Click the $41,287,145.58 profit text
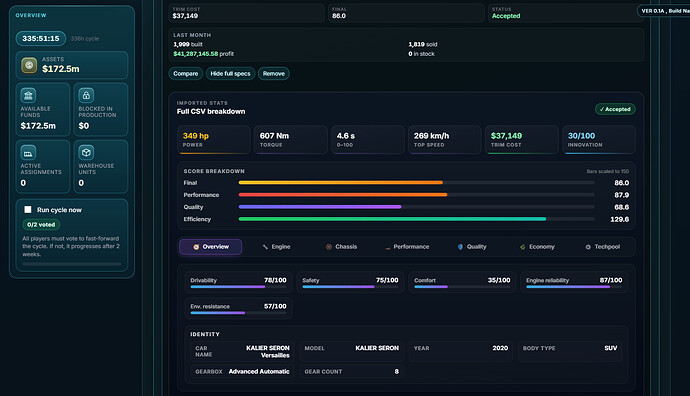Screen dimensions: 690x396 click(x=203, y=54)
